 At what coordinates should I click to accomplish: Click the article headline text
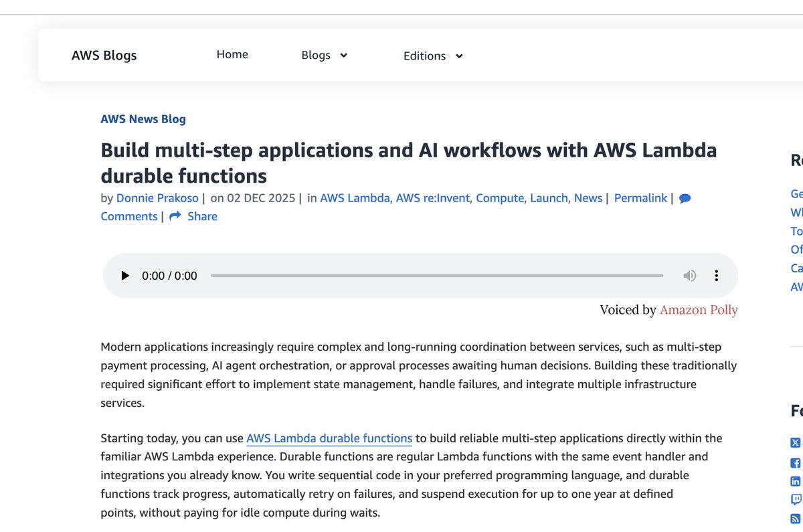coord(409,163)
